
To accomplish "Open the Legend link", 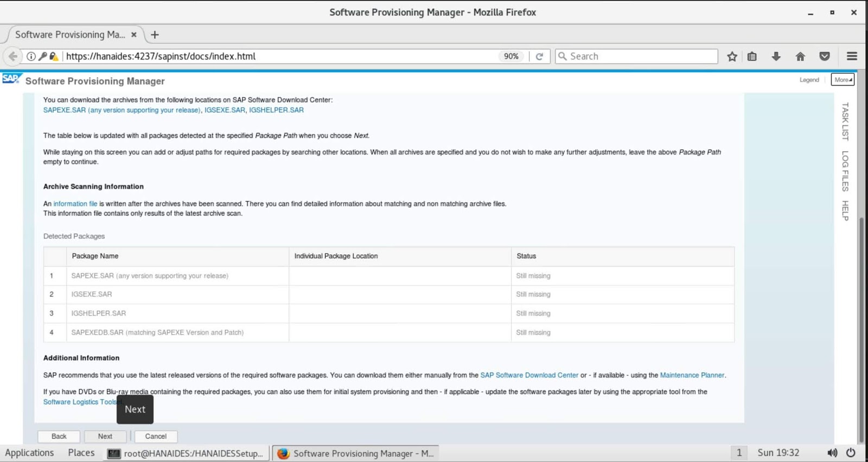I will click(809, 80).
